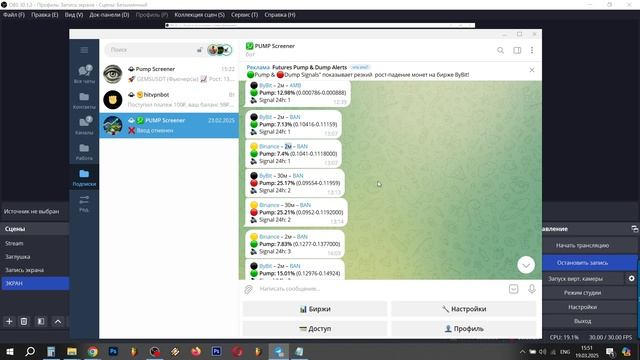Open Google Chrome from the taskbar
Screen dimensions: 640x360
tap(93, 352)
